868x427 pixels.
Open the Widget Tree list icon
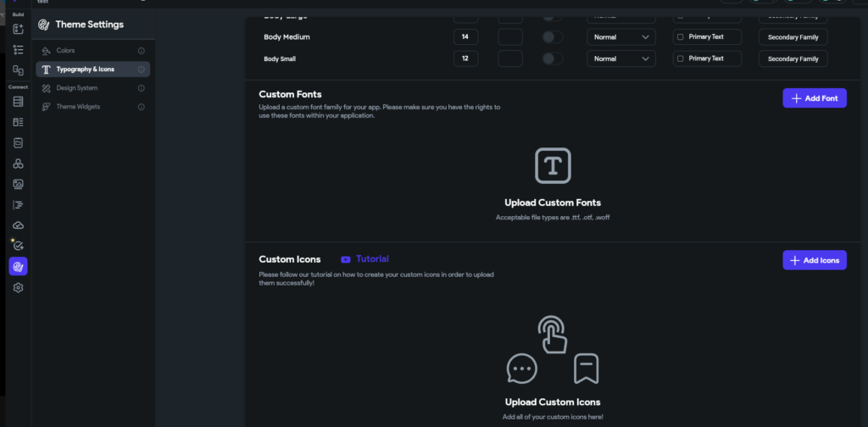[18, 50]
